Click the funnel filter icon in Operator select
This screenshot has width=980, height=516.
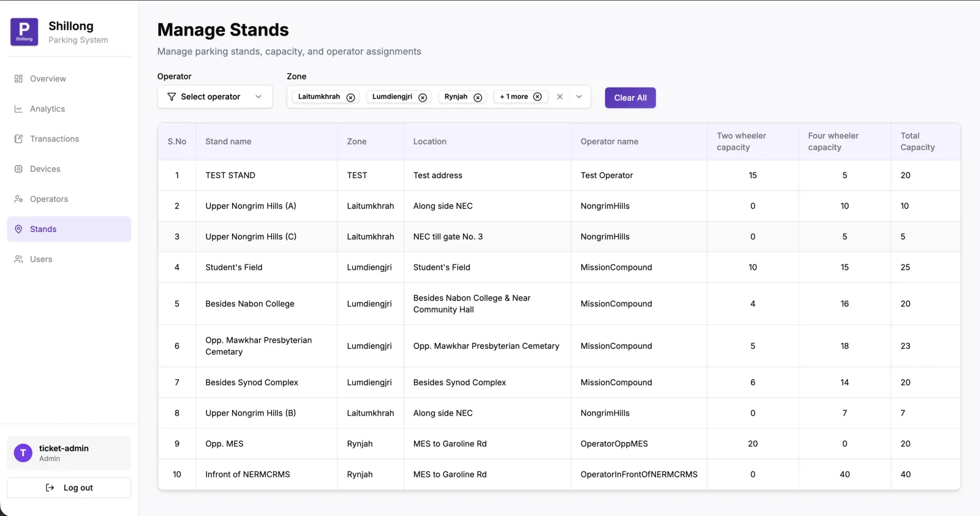[x=171, y=97]
